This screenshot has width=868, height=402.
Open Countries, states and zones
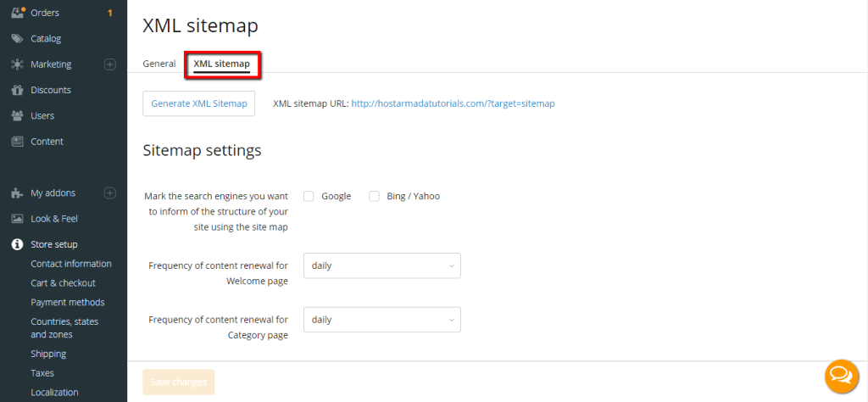point(64,328)
